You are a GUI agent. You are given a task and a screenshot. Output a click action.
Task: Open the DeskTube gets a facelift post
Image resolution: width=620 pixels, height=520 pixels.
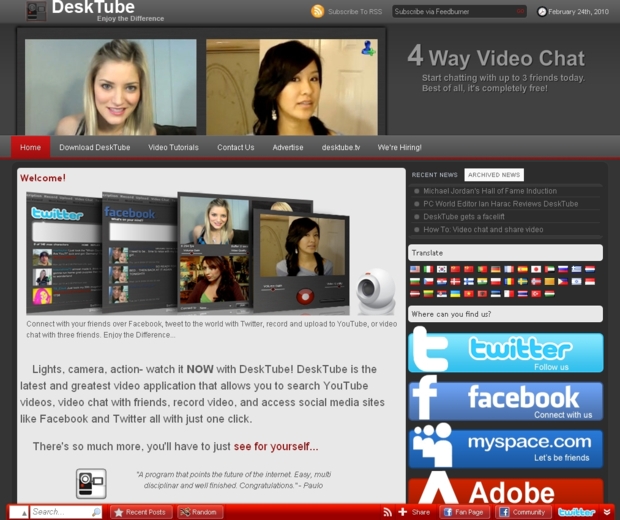[x=464, y=217]
